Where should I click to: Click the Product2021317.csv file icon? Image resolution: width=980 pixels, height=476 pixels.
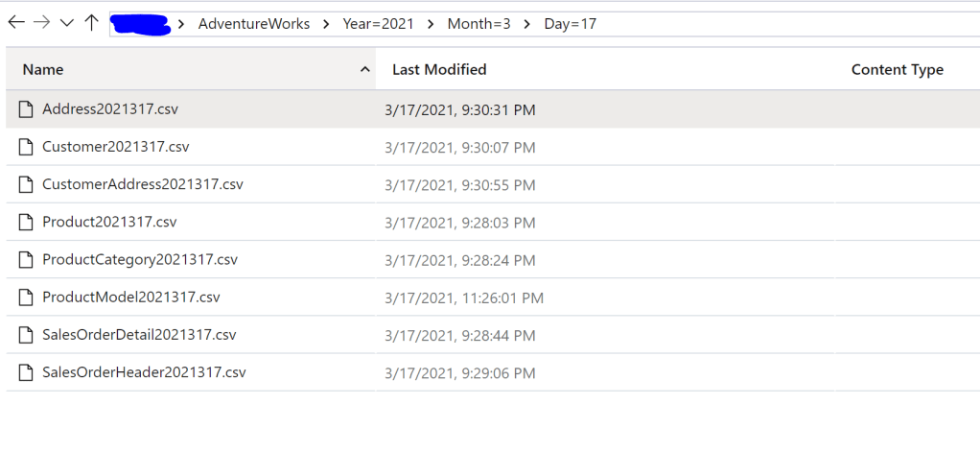click(26, 222)
